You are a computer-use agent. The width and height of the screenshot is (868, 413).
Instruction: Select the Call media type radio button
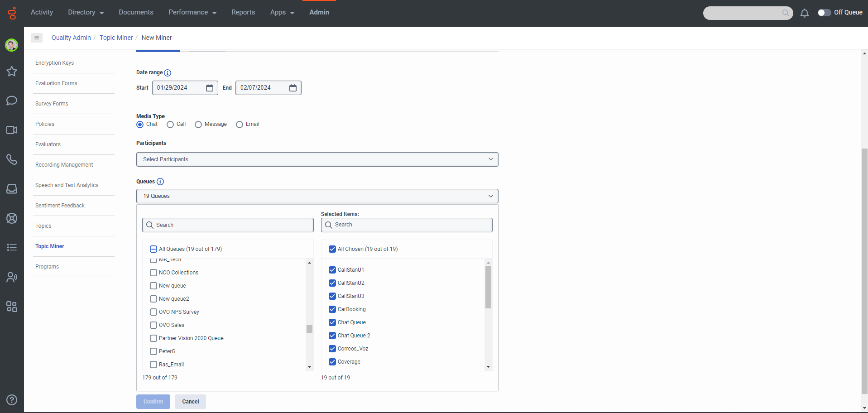[x=170, y=125]
